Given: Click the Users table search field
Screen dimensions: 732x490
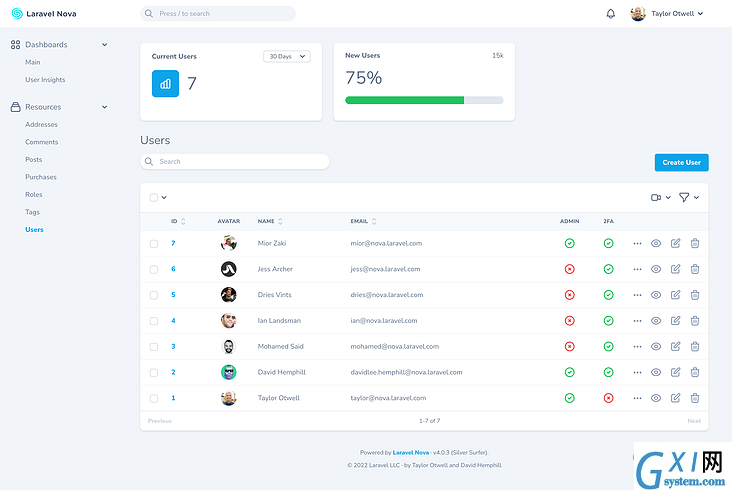Looking at the screenshot, I should [x=235, y=161].
